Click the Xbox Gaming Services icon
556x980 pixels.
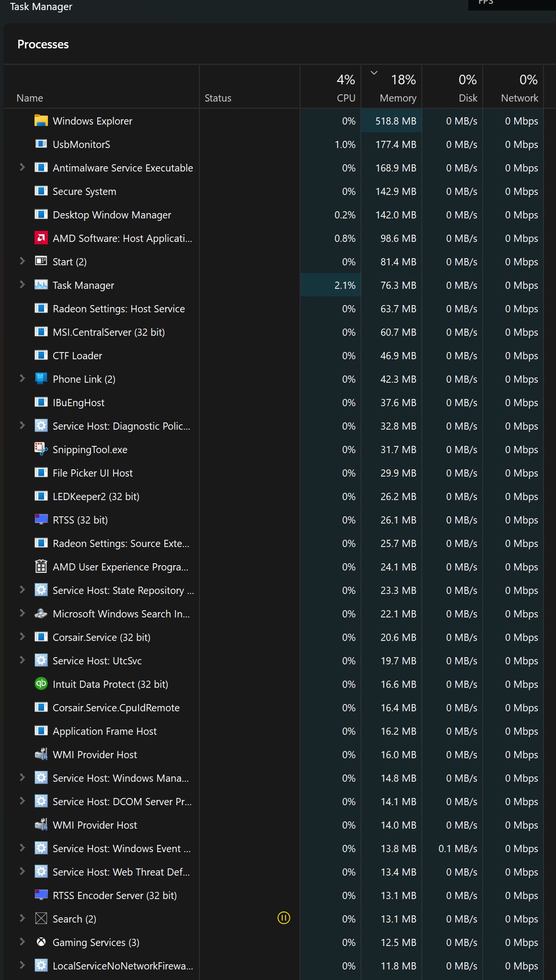pos(41,942)
